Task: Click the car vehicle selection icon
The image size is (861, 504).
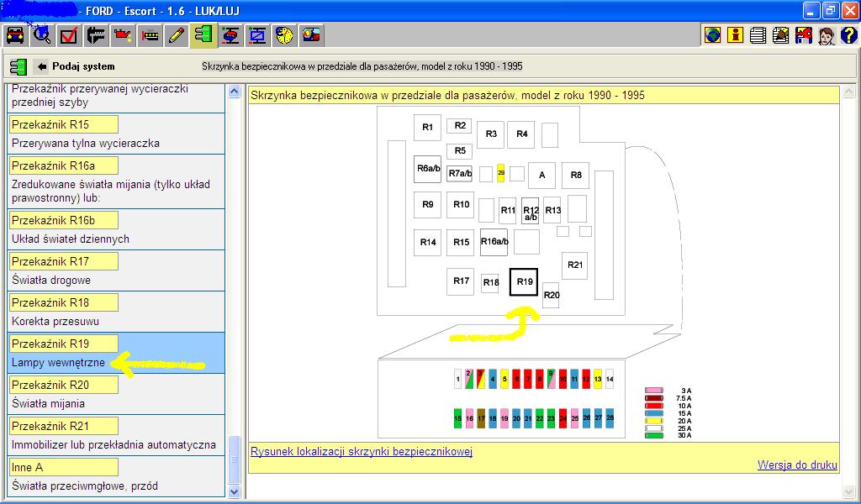Action: (15, 35)
